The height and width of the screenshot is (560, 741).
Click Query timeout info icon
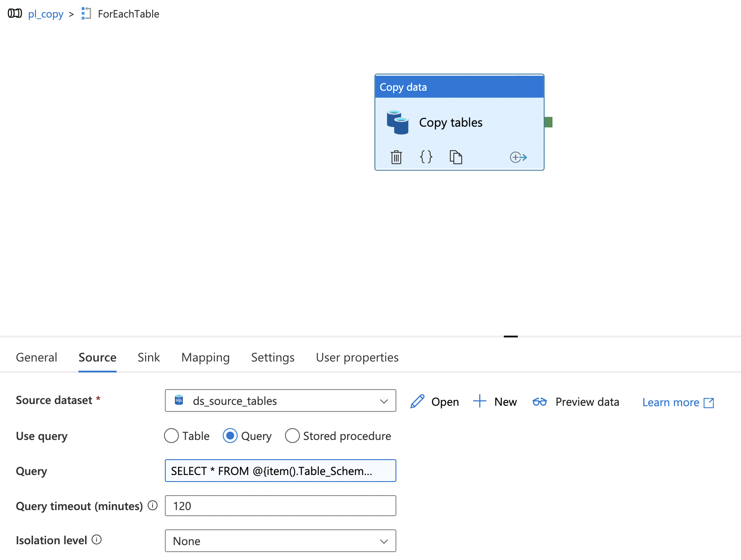coord(153,506)
